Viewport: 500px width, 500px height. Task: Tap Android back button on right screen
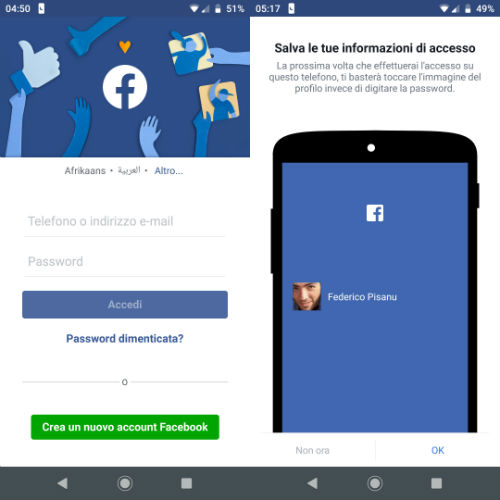coord(312,483)
